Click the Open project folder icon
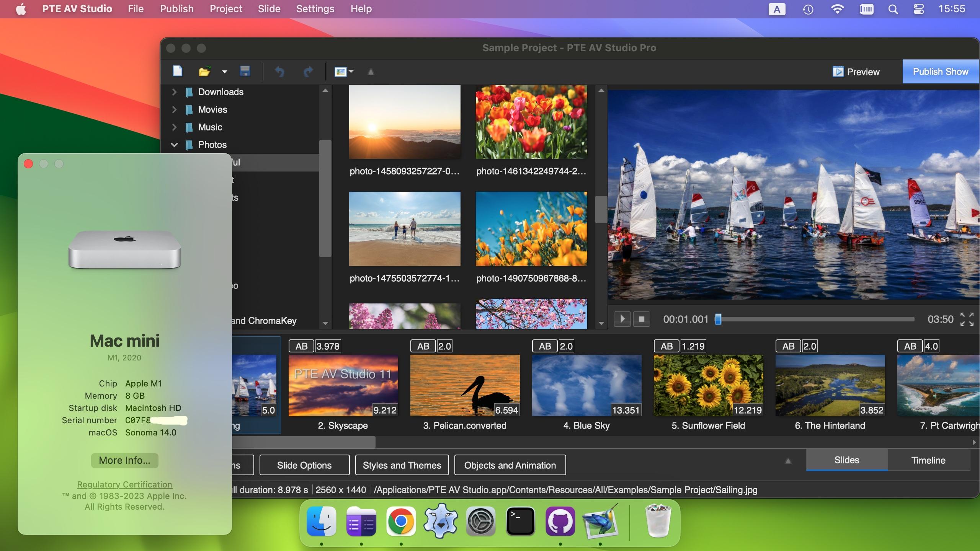The image size is (980, 551). (x=205, y=72)
